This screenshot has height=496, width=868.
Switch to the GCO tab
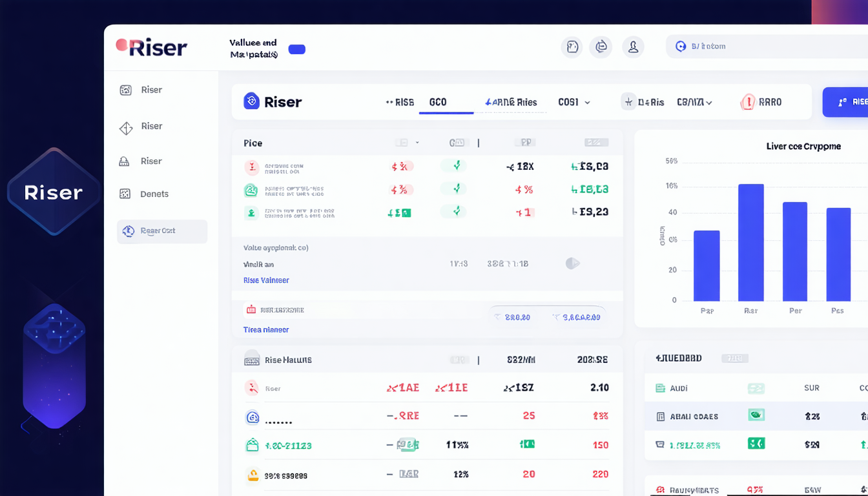point(438,102)
